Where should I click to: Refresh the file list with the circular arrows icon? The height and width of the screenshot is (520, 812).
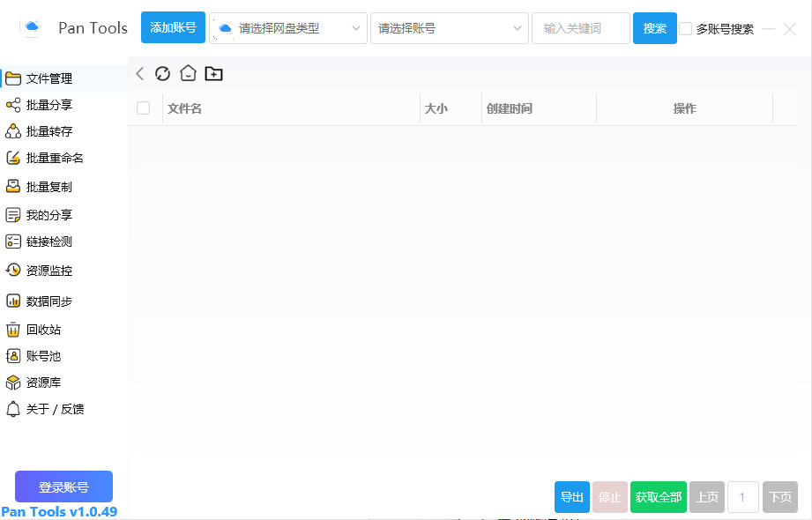tap(162, 73)
